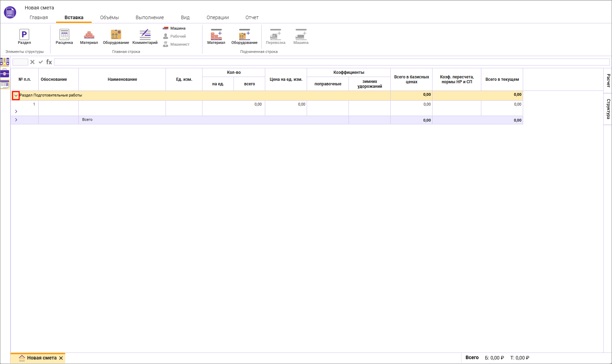Cancel formula entry with the X icon
Screen dimensions: 612x364
(x=32, y=62)
